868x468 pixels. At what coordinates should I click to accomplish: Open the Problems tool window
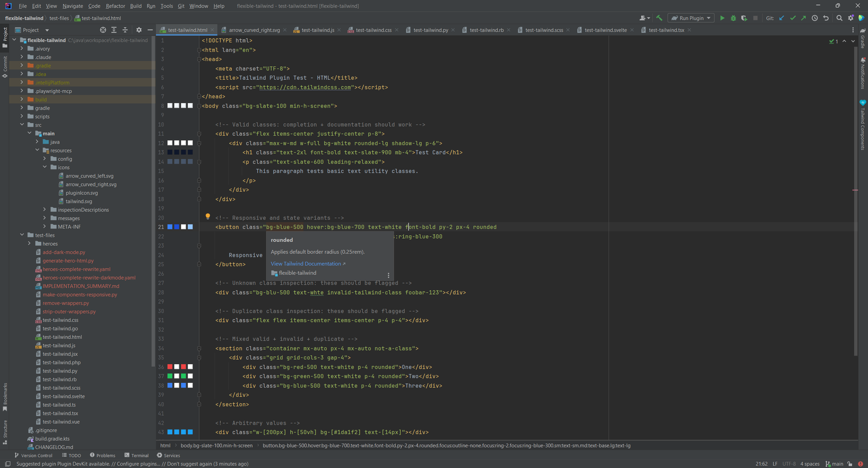coord(103,456)
